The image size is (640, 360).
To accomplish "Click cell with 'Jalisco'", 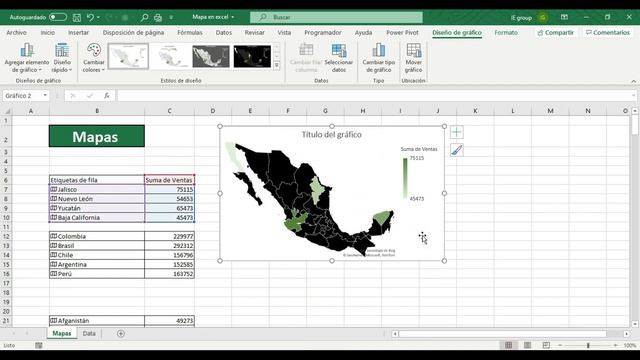I will (x=97, y=189).
